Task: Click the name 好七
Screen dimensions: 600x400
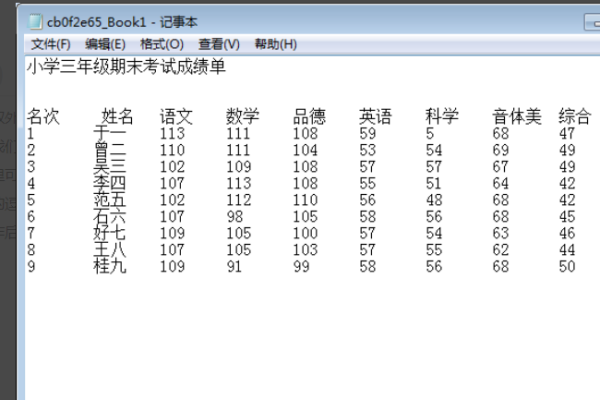Action: [109, 233]
